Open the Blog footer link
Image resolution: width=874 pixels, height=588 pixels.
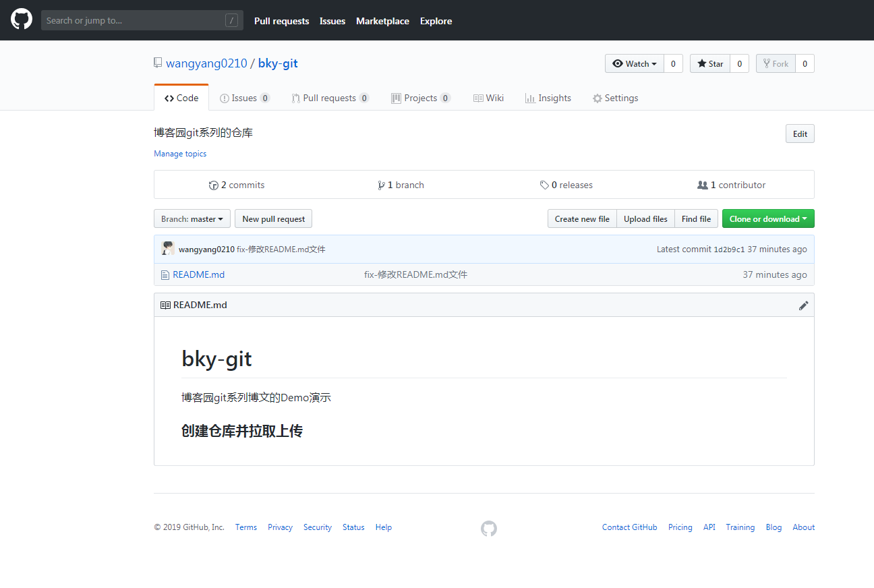[774, 527]
